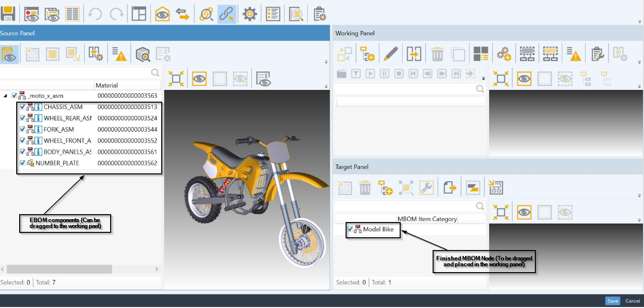Click the warning list icon in Source Panel
The height and width of the screenshot is (308, 644).
pos(119,54)
